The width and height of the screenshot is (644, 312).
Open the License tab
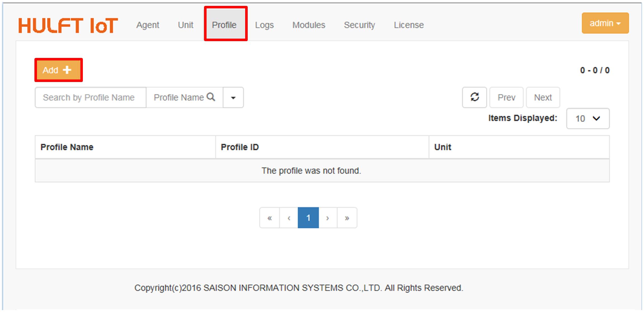[x=409, y=25]
